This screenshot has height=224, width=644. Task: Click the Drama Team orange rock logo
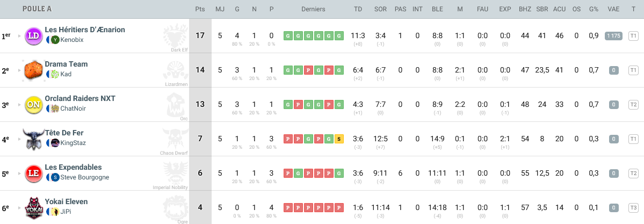tap(34, 70)
